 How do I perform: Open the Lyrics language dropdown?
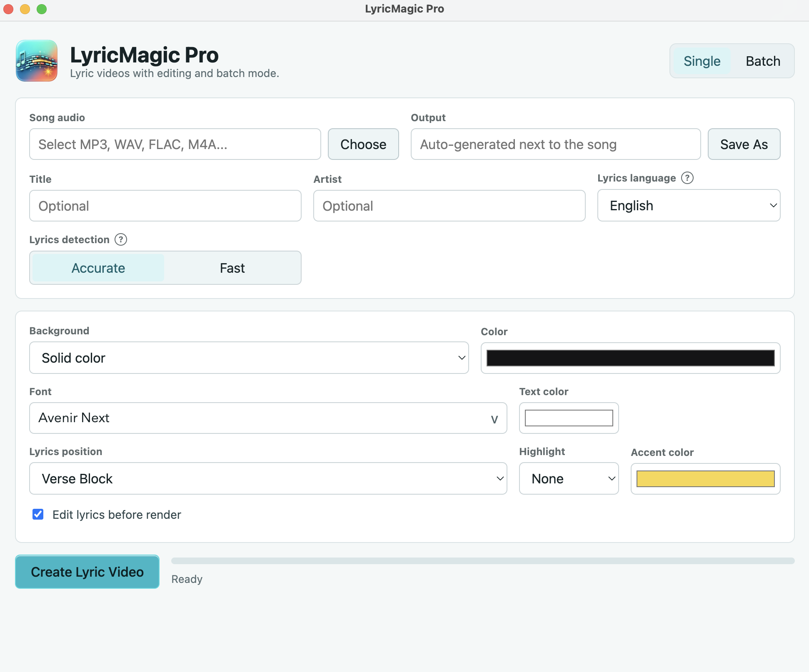pos(689,205)
